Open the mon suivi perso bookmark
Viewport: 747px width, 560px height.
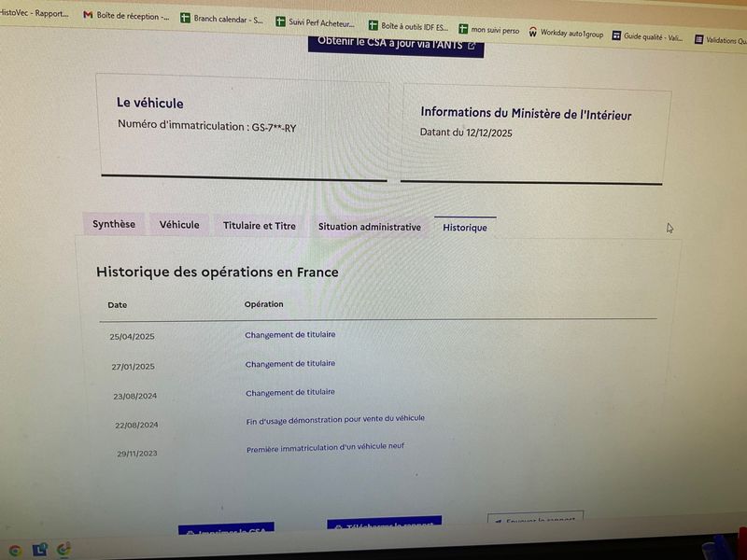pyautogui.click(x=488, y=30)
